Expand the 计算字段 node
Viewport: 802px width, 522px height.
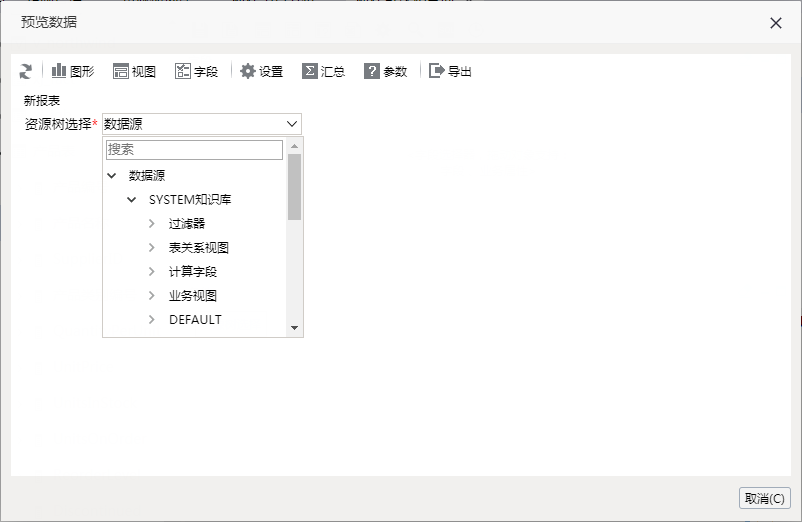click(x=151, y=271)
